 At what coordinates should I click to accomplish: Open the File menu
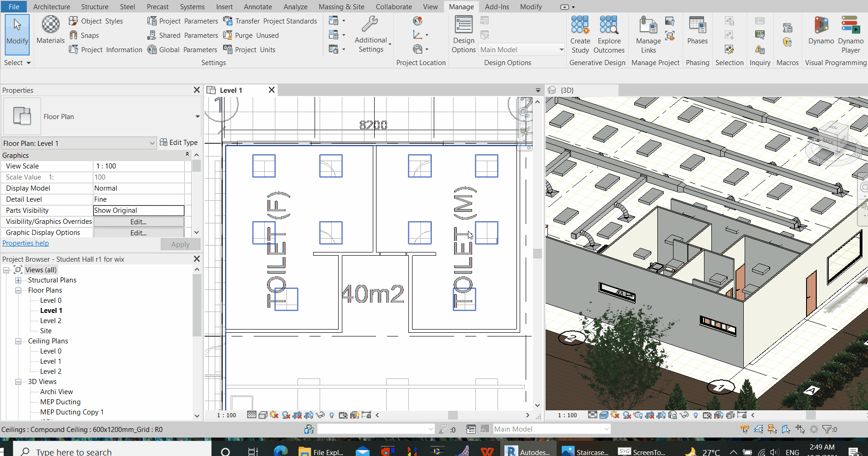point(14,6)
